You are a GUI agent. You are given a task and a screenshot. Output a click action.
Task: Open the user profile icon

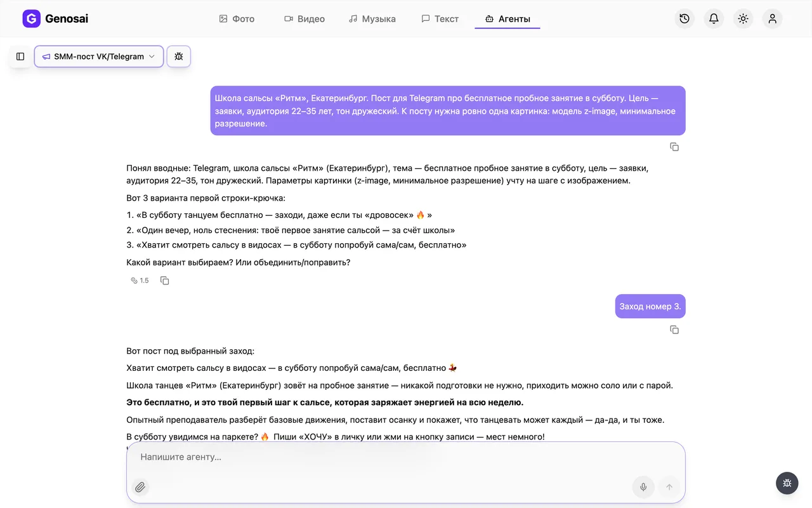[772, 19]
